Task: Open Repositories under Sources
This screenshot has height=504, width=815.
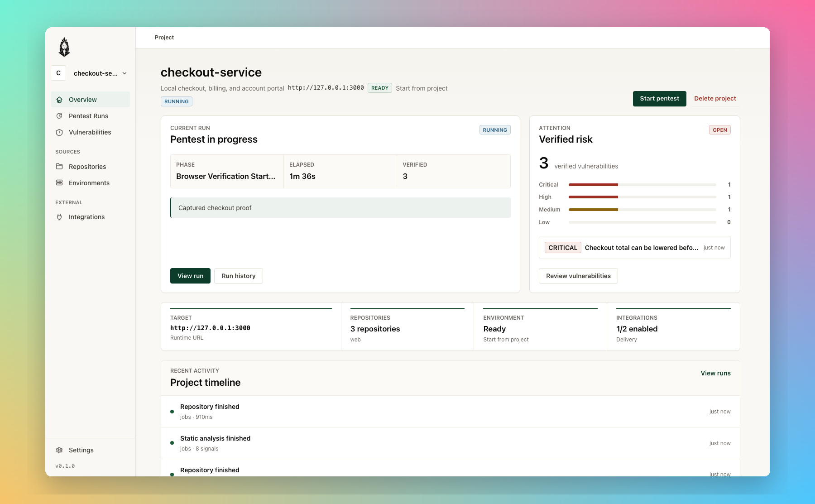Action: point(90,167)
